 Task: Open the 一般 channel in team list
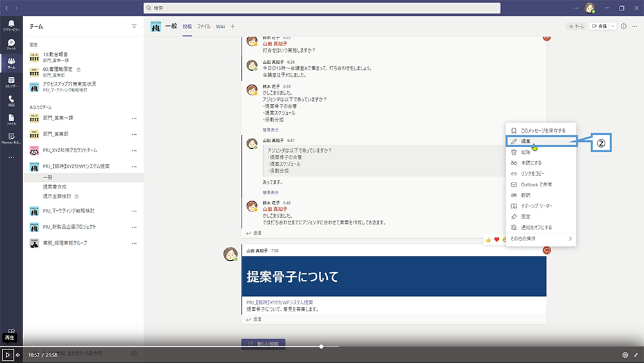point(84,177)
